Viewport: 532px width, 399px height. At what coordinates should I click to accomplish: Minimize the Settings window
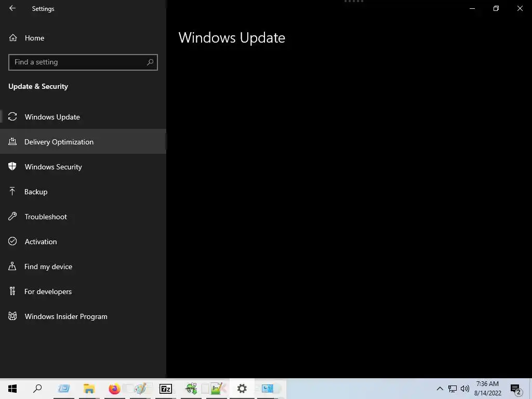click(472, 8)
